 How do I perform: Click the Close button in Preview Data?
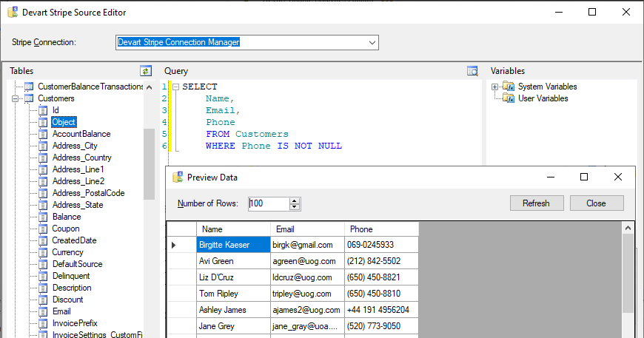click(597, 203)
